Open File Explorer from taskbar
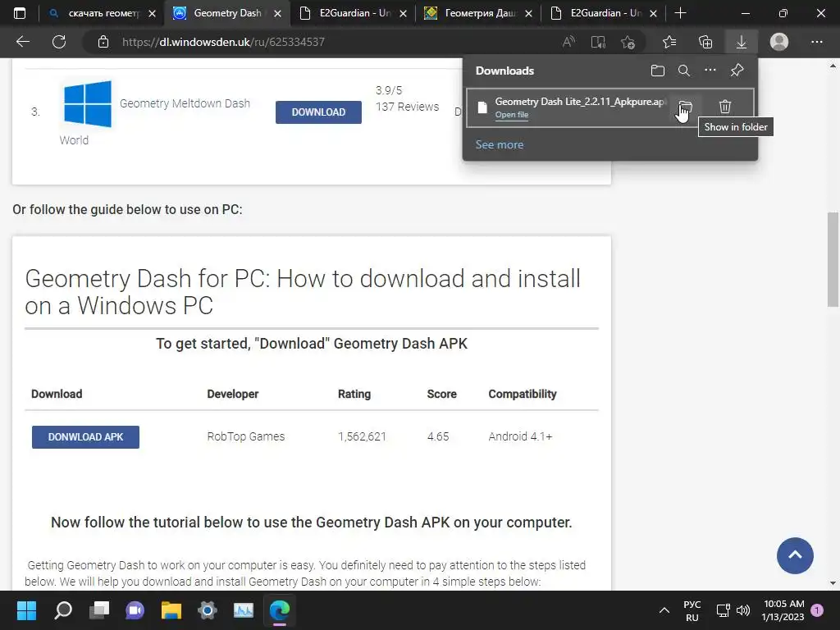 pos(171,610)
